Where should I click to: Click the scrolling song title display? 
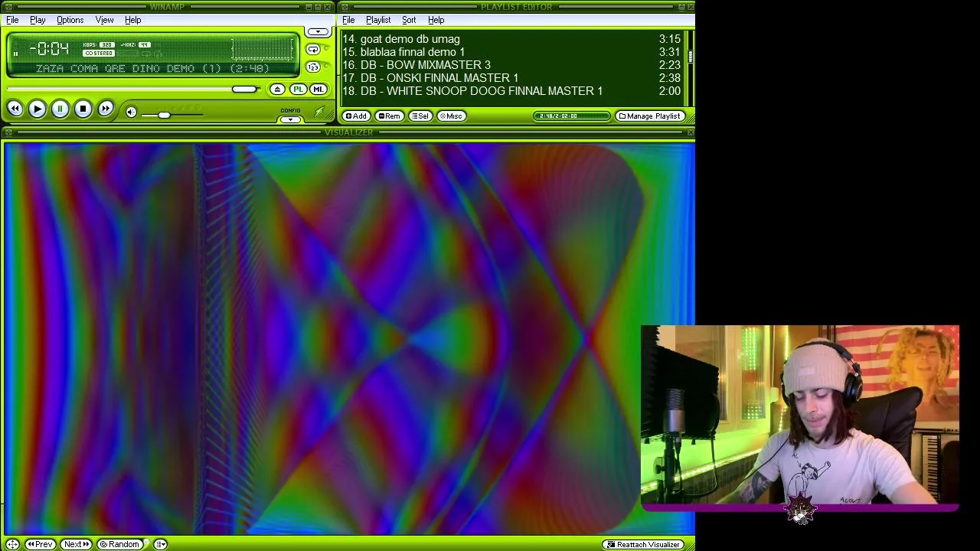coord(152,69)
